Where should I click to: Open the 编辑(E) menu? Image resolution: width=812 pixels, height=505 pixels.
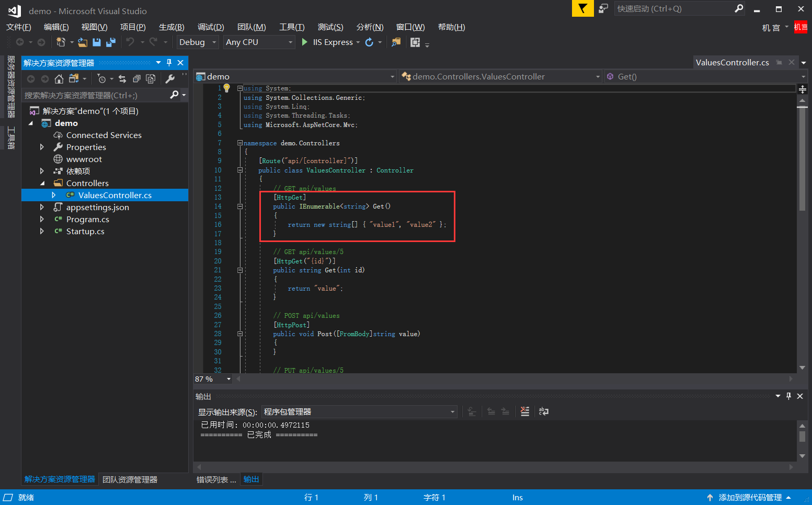click(x=56, y=27)
